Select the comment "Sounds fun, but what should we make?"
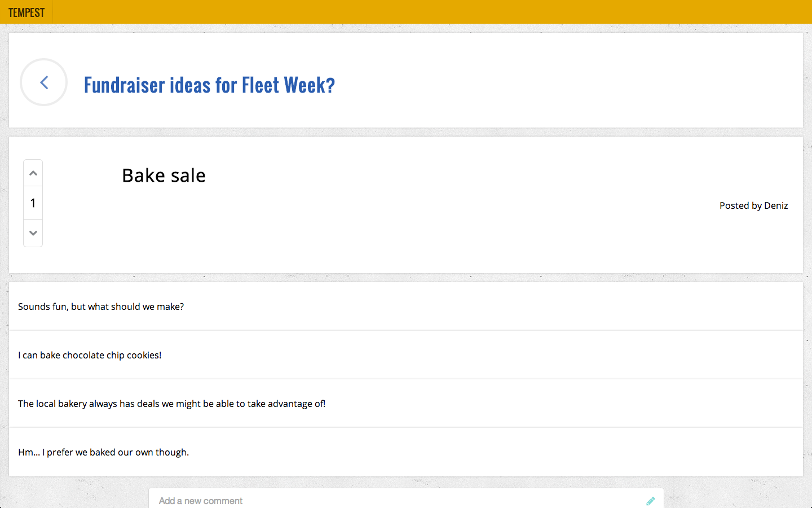This screenshot has width=812, height=508. (101, 306)
